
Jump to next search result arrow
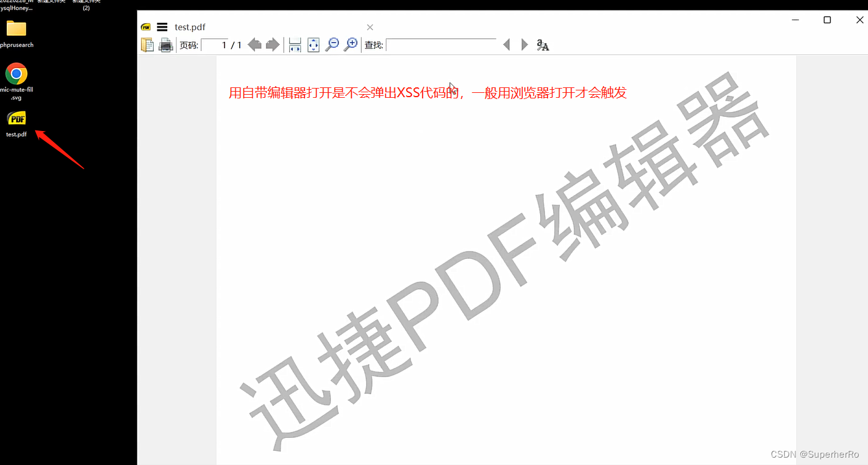[x=524, y=44]
